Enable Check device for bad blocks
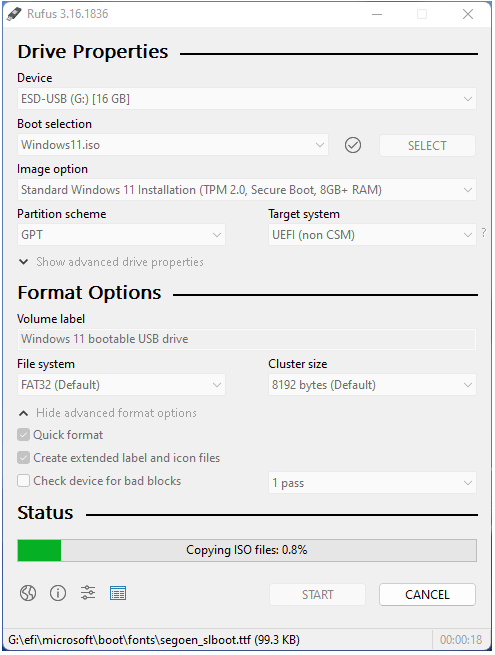This screenshot has width=495, height=655. pyautogui.click(x=23, y=481)
